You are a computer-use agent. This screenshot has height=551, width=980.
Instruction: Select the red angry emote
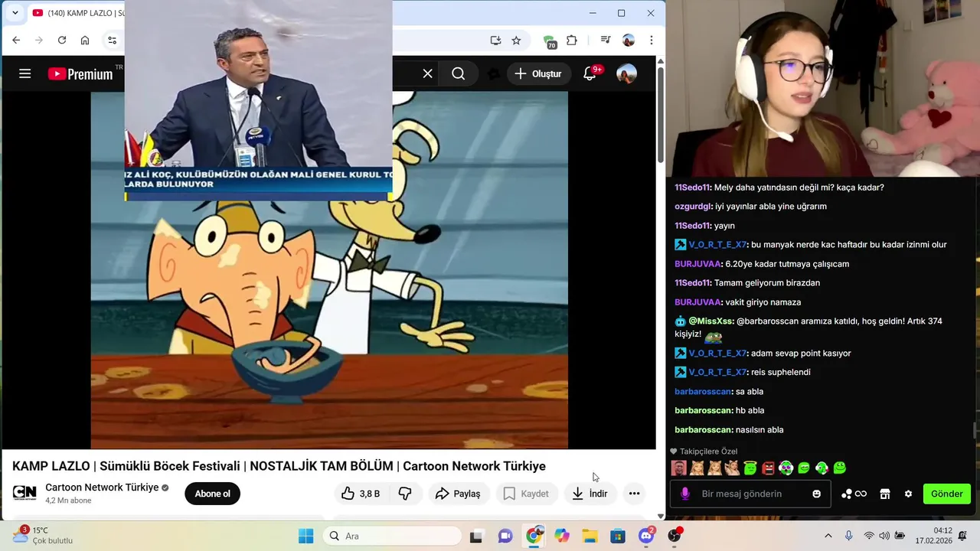768,468
